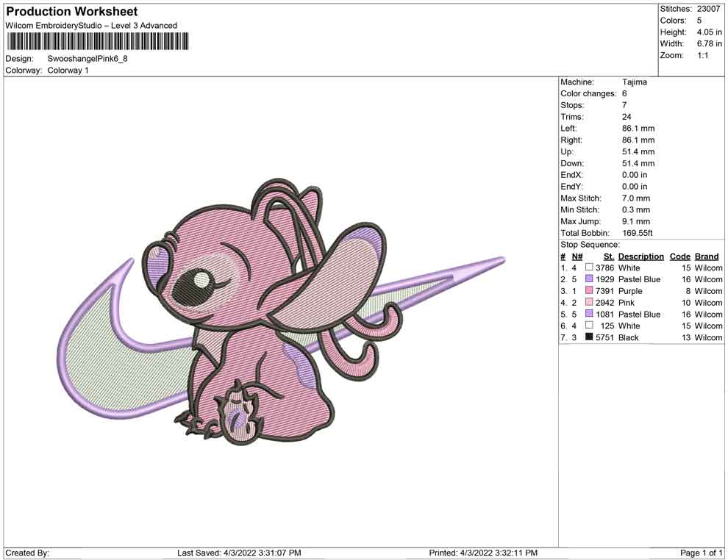The image size is (728, 560).
Task: Click the Colors value '5'
Action: click(x=699, y=21)
